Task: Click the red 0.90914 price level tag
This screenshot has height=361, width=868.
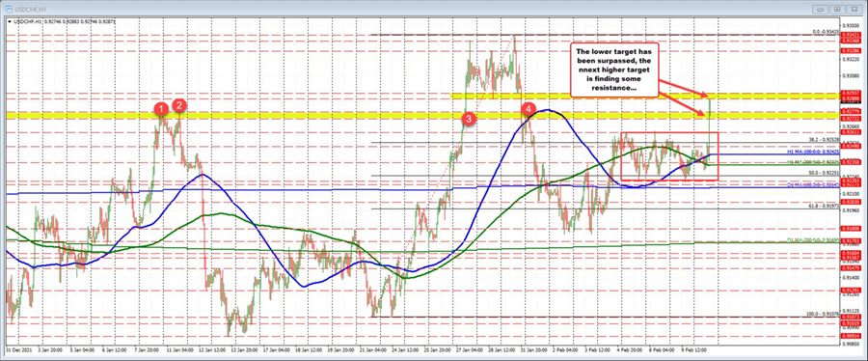Action: tap(850, 336)
